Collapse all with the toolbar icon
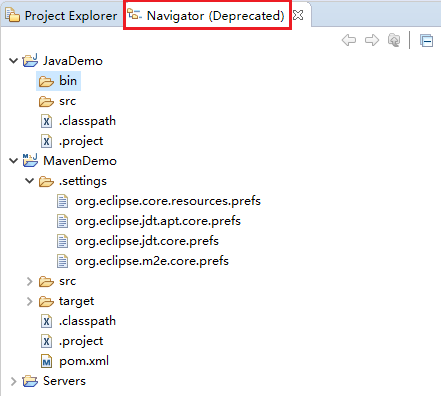The image size is (441, 396). [x=426, y=41]
